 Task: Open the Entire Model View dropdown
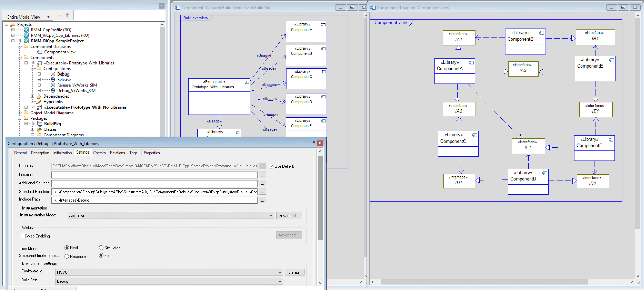pyautogui.click(x=48, y=17)
